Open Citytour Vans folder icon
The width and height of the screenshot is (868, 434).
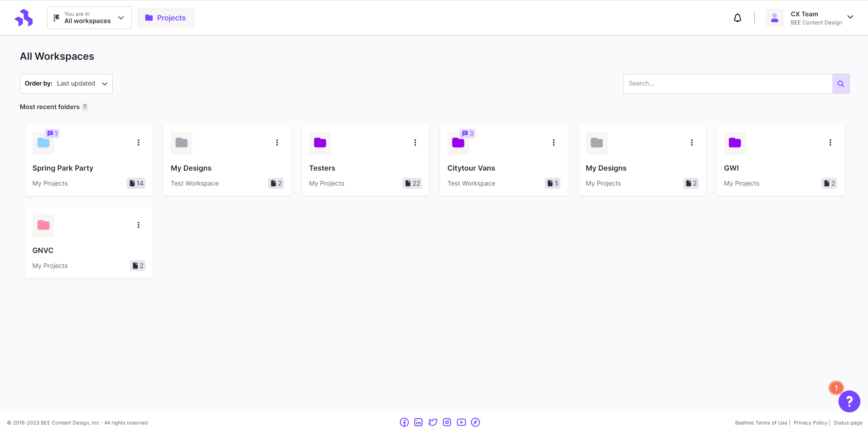458,143
